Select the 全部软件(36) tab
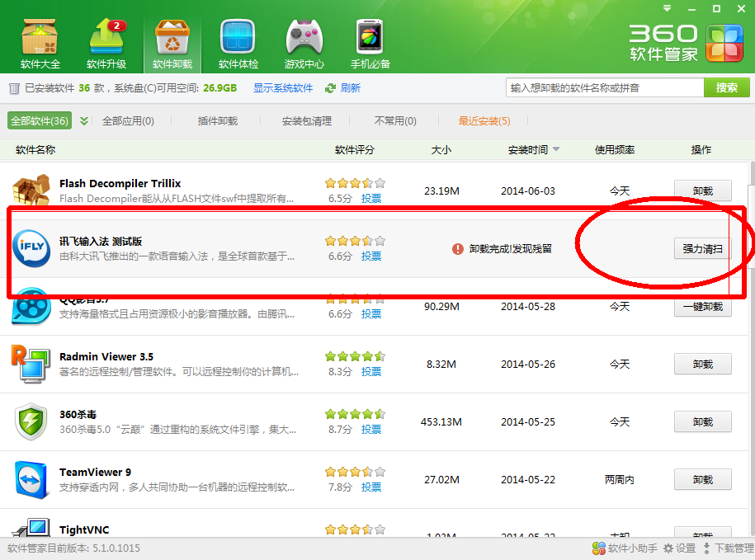Screen dimensions: 755x560 click(x=40, y=120)
